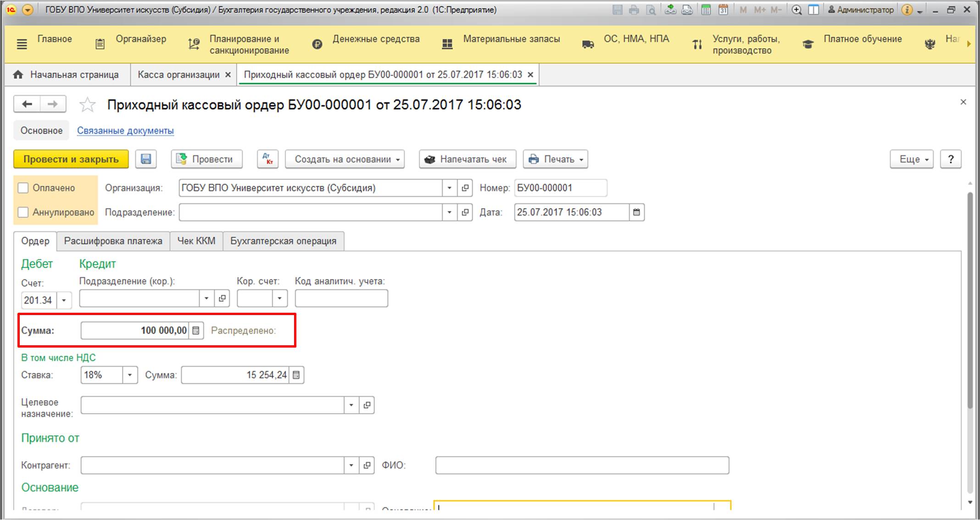Expand the Контрагент dropdown list

[351, 465]
